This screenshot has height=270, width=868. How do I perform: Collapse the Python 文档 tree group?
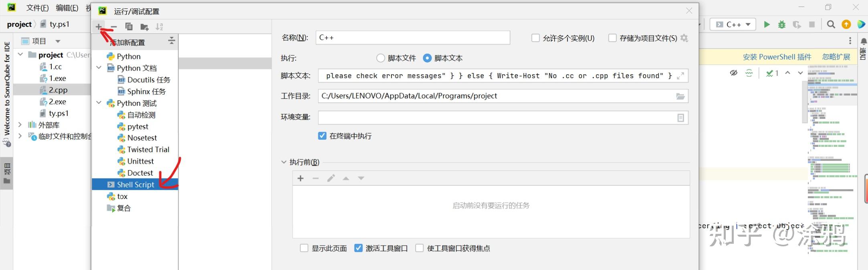(99, 68)
